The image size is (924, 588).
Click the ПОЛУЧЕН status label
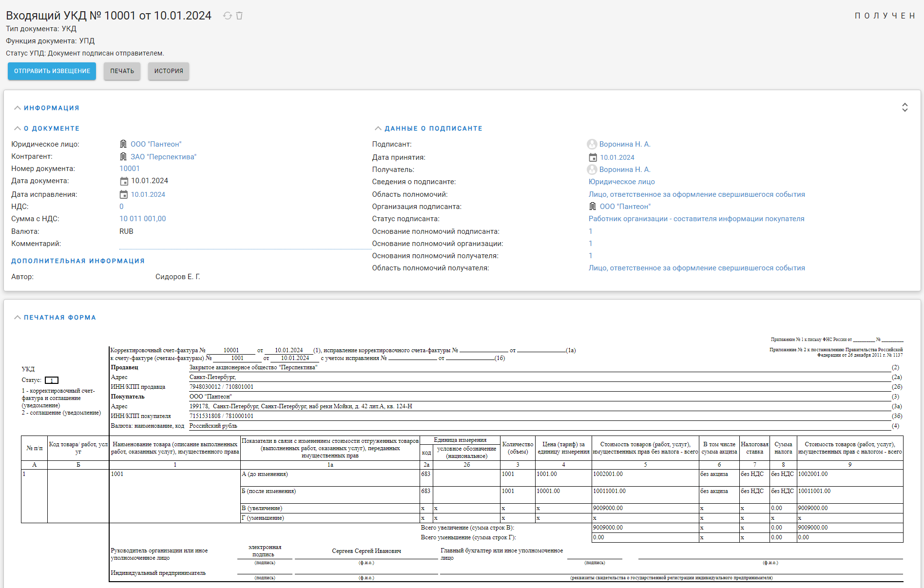coord(885,16)
